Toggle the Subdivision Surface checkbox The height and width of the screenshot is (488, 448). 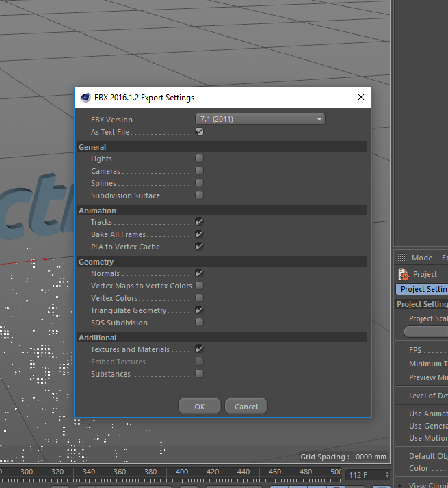click(200, 195)
